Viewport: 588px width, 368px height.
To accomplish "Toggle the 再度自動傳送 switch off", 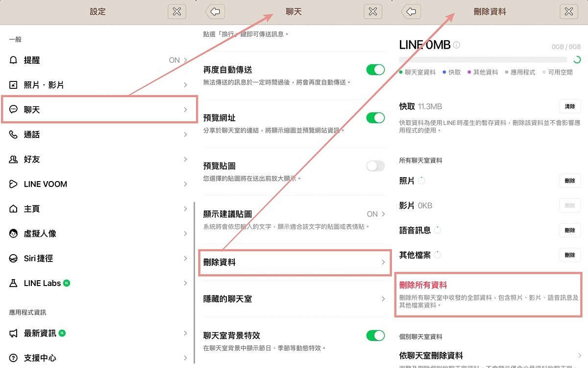I will pos(375,70).
